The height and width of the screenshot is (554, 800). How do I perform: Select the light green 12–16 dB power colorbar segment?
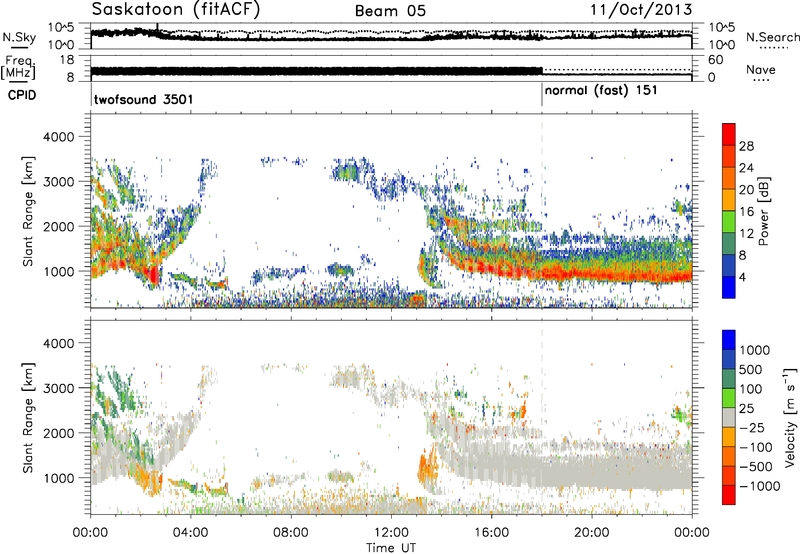729,222
